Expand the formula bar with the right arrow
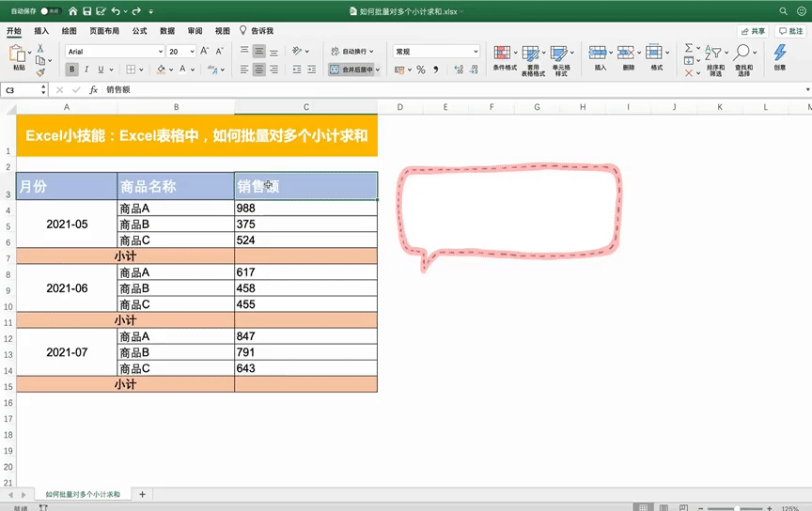The width and height of the screenshot is (812, 511). point(808,89)
